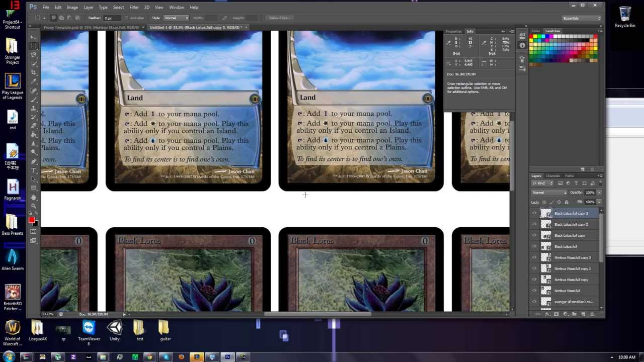
Task: Change screen mode from toolbox bottom
Action: (34, 240)
